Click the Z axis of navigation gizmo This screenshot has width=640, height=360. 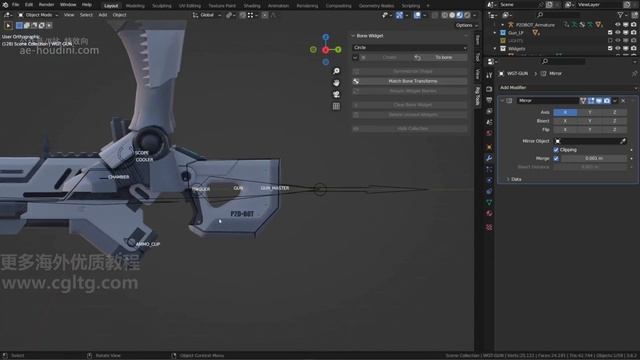pyautogui.click(x=326, y=37)
